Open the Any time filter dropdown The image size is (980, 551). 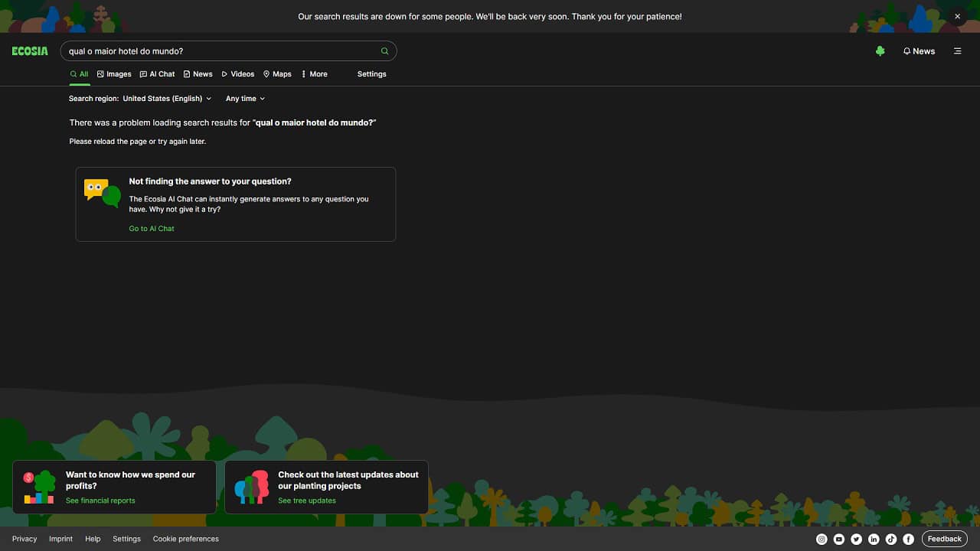245,99
